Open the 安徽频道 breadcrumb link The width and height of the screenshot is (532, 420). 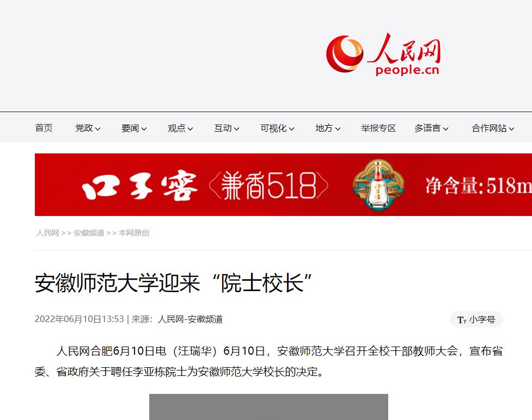click(89, 233)
